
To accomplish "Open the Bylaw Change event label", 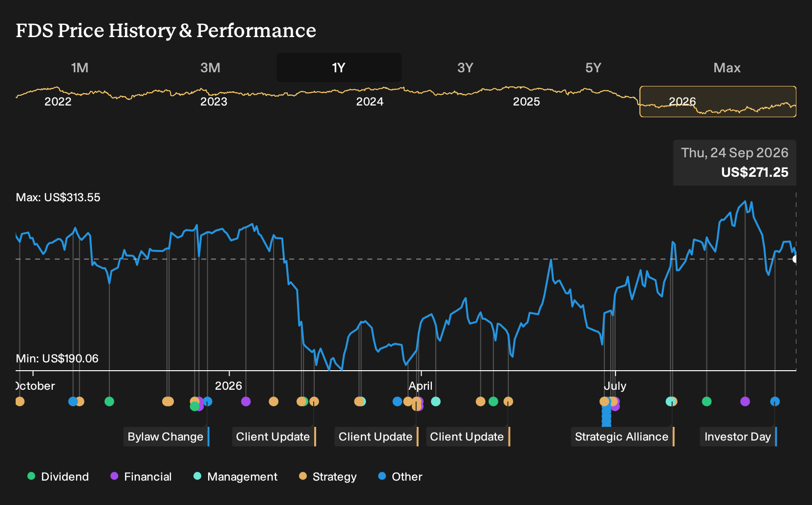I will [166, 437].
